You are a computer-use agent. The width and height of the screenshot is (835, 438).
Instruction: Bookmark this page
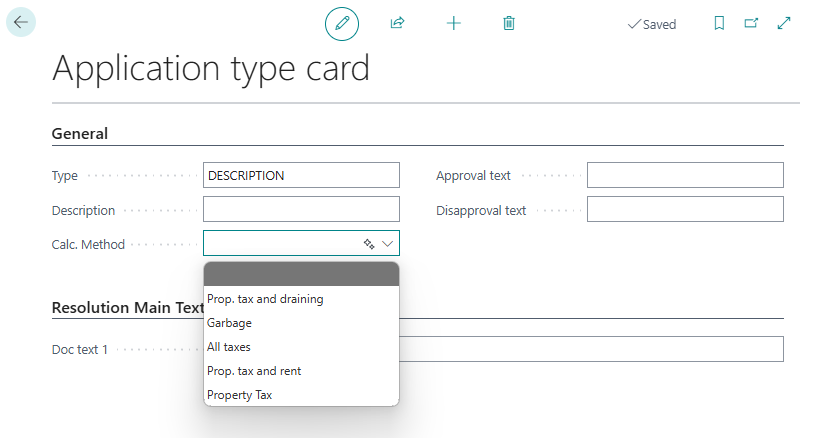tap(719, 23)
